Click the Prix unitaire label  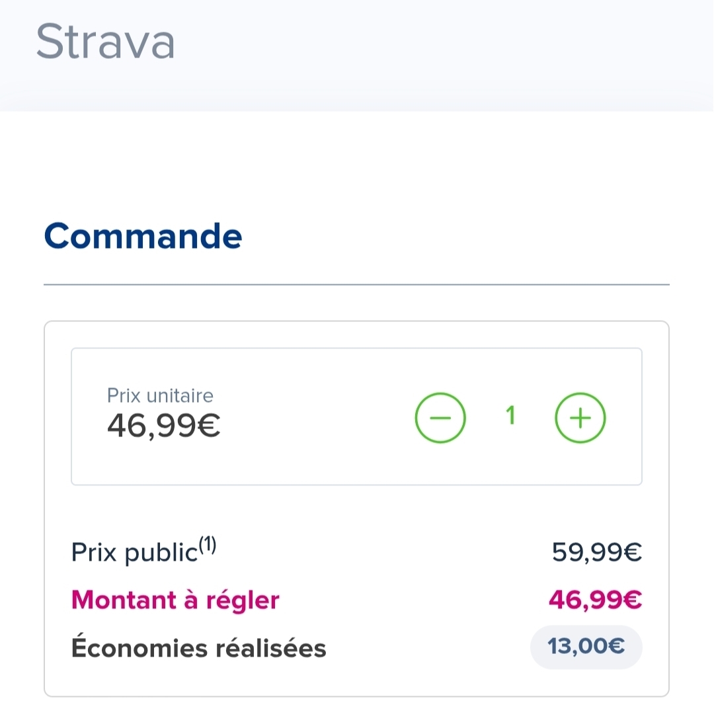pos(160,395)
